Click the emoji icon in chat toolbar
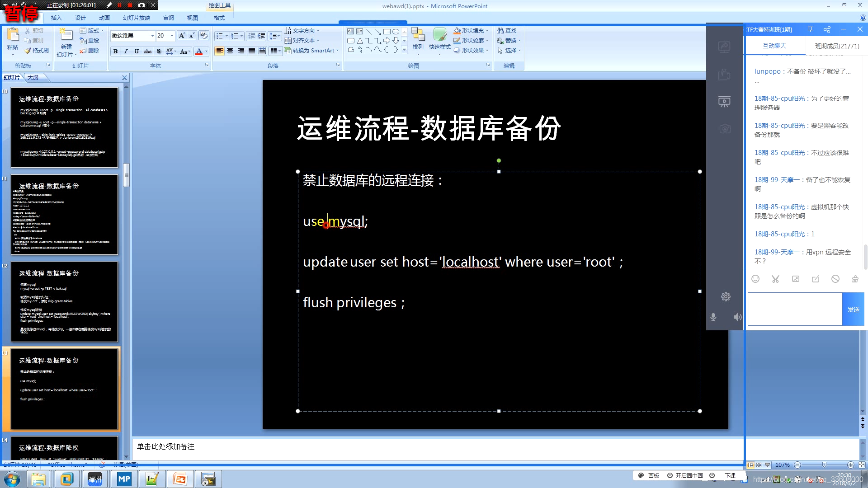This screenshot has height=488, width=868. coord(755,279)
